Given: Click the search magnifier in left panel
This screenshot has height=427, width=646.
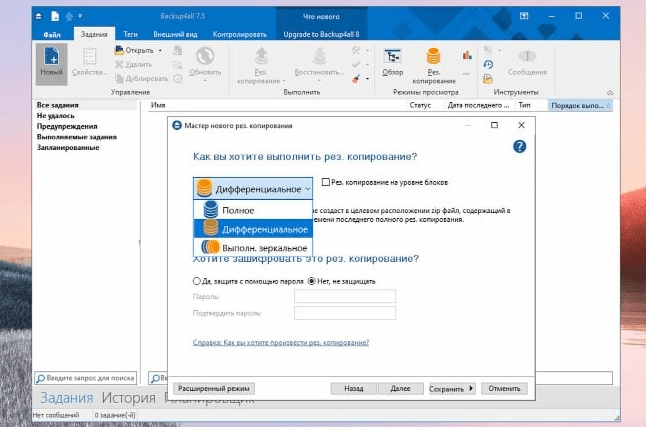Looking at the screenshot, I should [41, 378].
